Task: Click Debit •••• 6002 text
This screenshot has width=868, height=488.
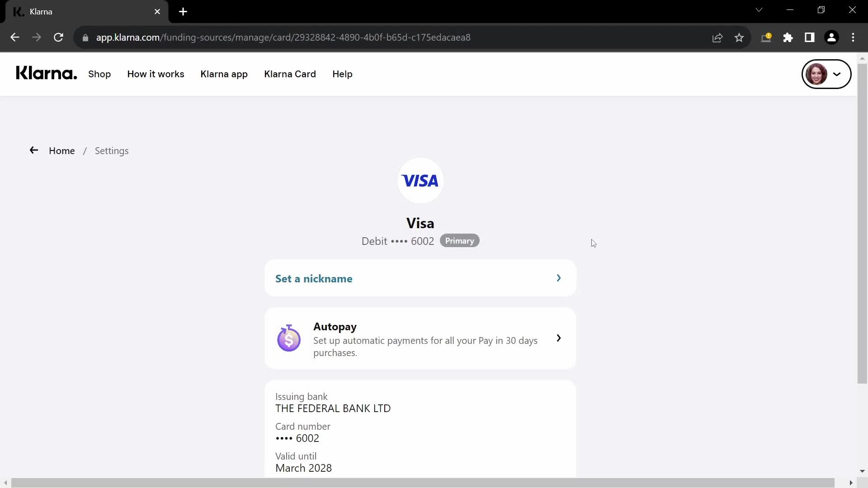Action: (397, 241)
